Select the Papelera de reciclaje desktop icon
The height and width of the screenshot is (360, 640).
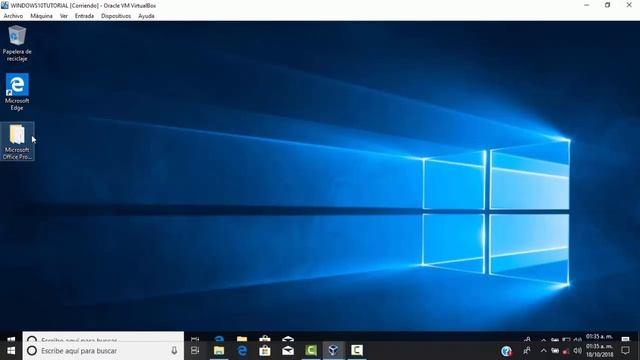pyautogui.click(x=17, y=43)
